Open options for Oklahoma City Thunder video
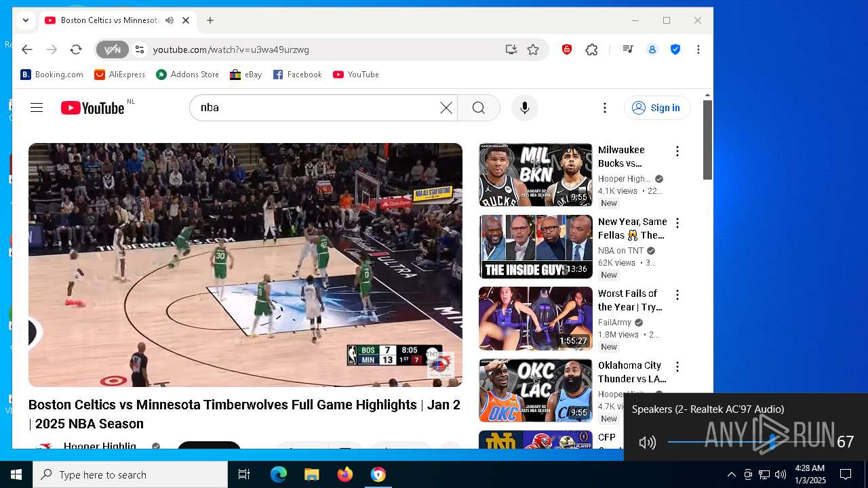Screen dimensions: 868x488 pyautogui.click(x=677, y=367)
